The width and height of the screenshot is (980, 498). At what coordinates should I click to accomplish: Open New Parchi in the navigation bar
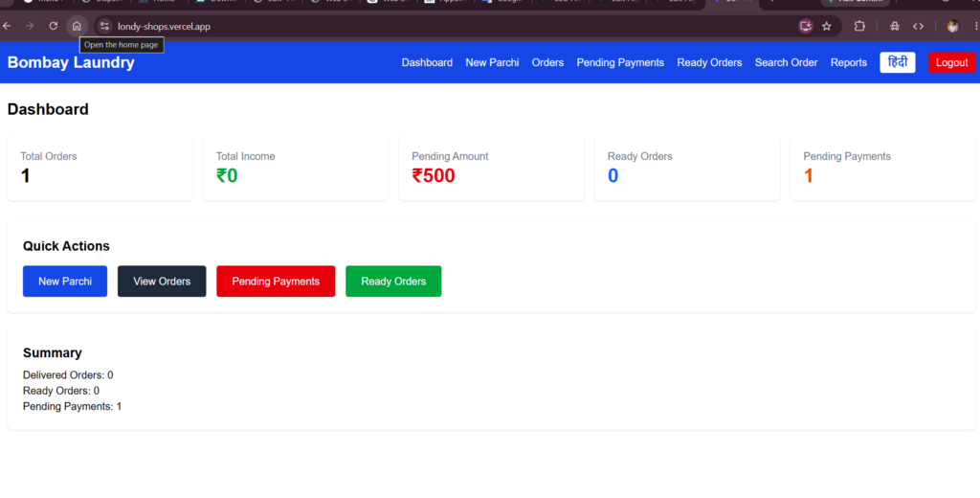click(492, 62)
